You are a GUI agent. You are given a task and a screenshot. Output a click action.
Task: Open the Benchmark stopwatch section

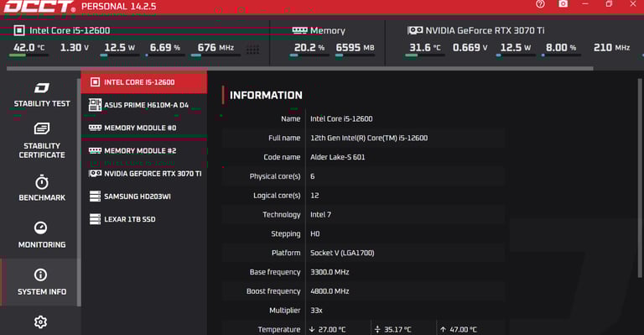coord(41,188)
